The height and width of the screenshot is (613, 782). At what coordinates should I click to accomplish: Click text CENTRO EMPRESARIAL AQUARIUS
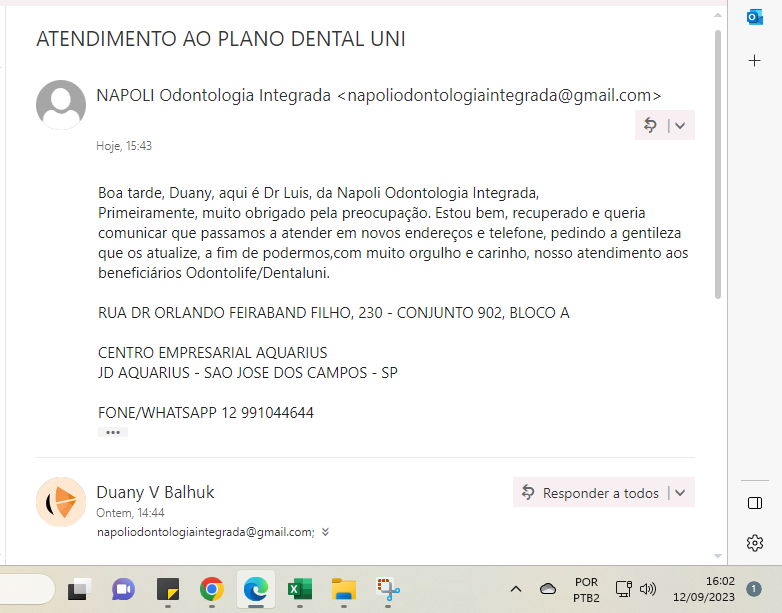tap(212, 353)
